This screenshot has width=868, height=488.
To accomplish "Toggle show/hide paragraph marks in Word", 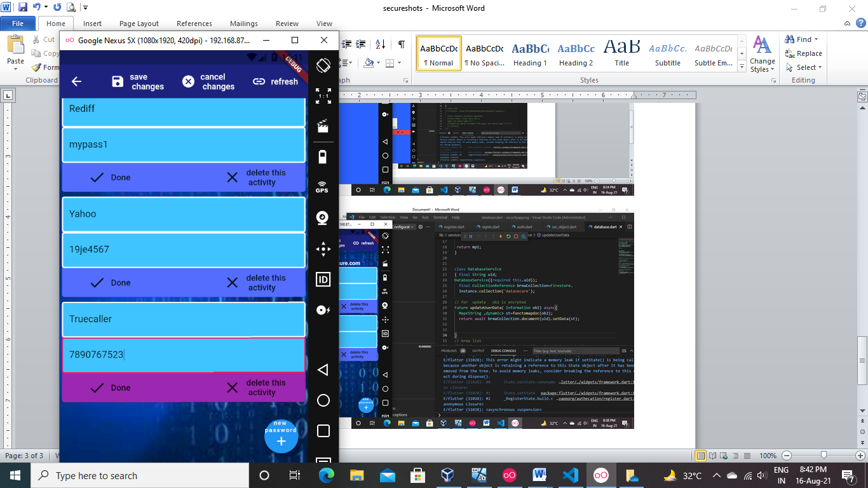I will click(x=401, y=44).
